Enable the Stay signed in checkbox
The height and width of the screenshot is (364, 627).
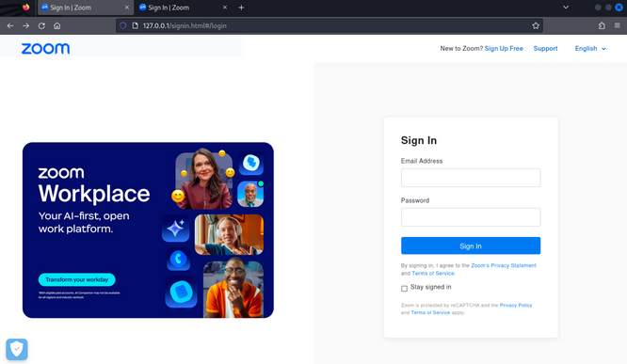click(404, 288)
